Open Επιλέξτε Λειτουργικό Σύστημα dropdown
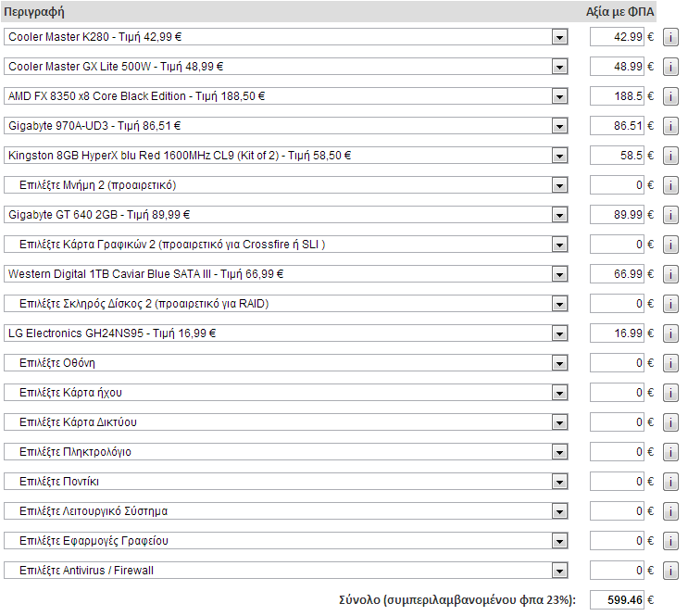This screenshot has width=688, height=616. point(285,511)
